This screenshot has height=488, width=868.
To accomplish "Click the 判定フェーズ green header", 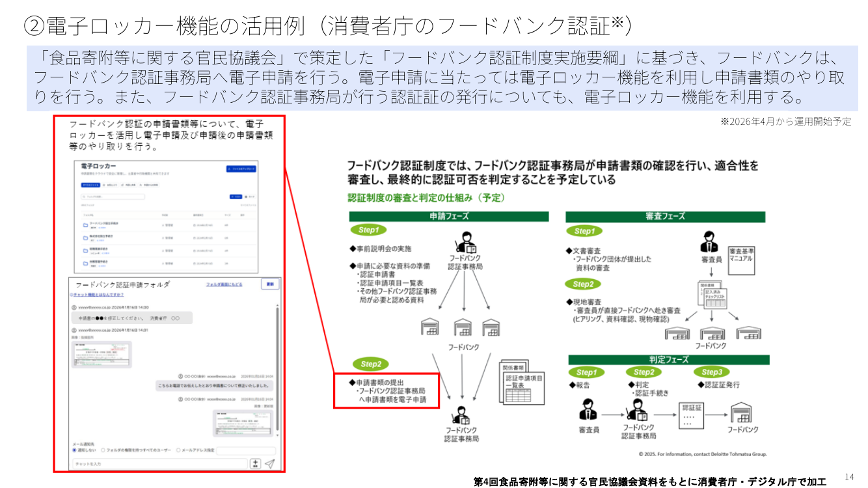I will coord(669,359).
